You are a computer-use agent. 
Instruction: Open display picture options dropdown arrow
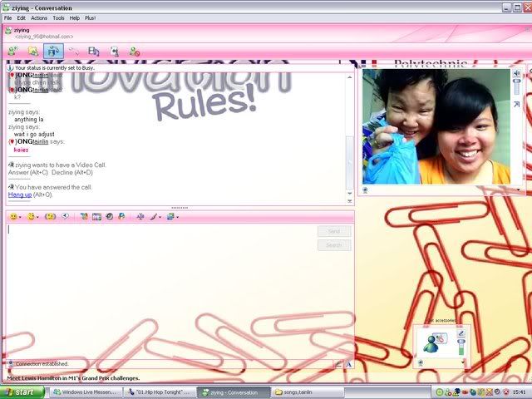pos(463,363)
